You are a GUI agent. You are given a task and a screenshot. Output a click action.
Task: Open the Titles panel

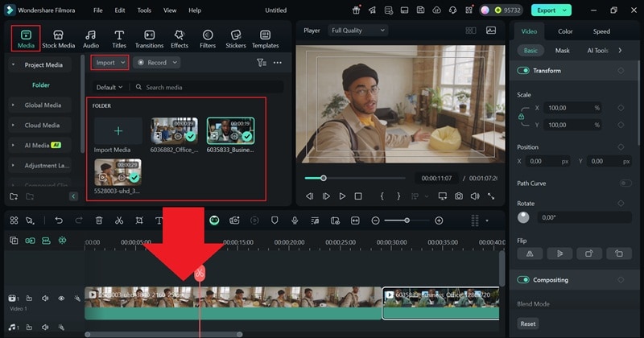click(x=119, y=39)
